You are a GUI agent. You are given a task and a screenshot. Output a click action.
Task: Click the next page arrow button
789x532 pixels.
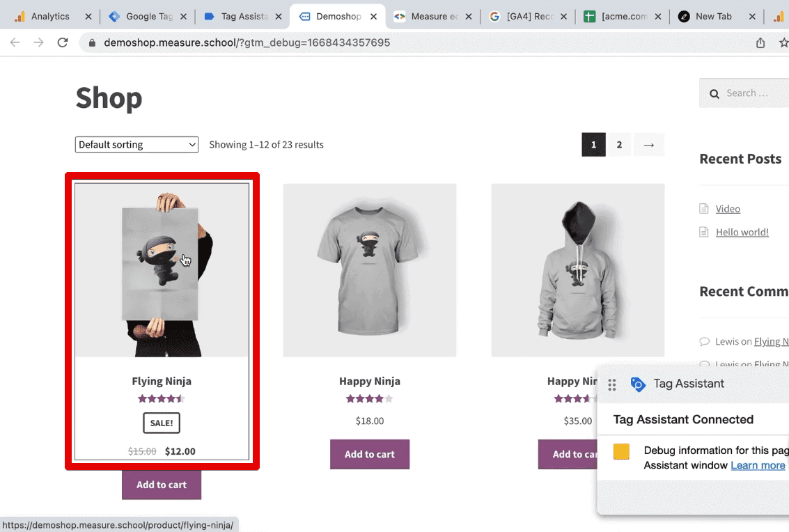[648, 144]
